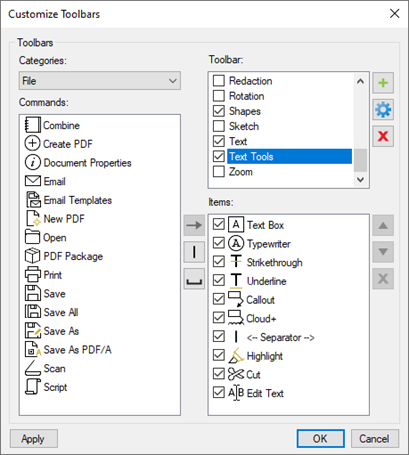Click the toolbar list scroll-down arrow
The width and height of the screenshot is (409, 455).
point(360,180)
